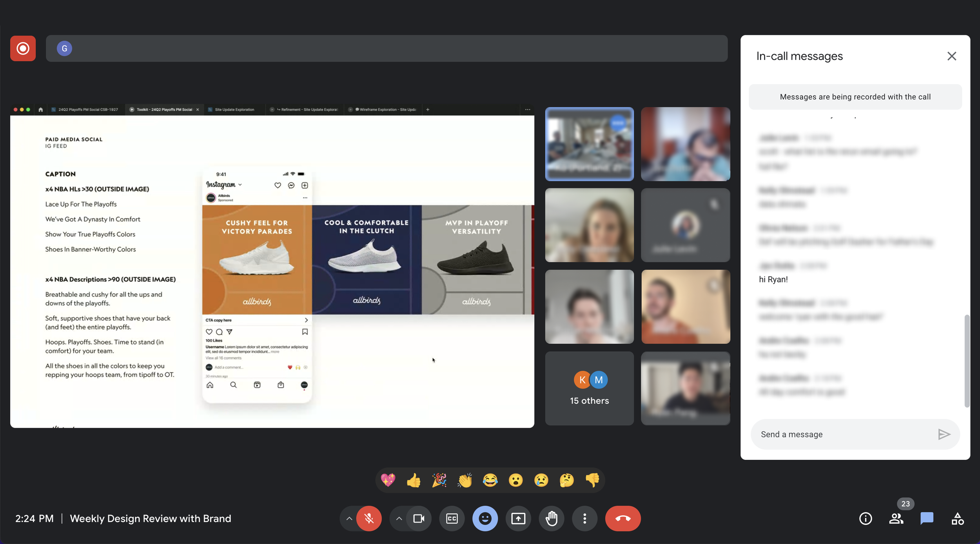The width and height of the screenshot is (980, 544).
Task: Click the 'Add a comment...' field
Action: 229,367
